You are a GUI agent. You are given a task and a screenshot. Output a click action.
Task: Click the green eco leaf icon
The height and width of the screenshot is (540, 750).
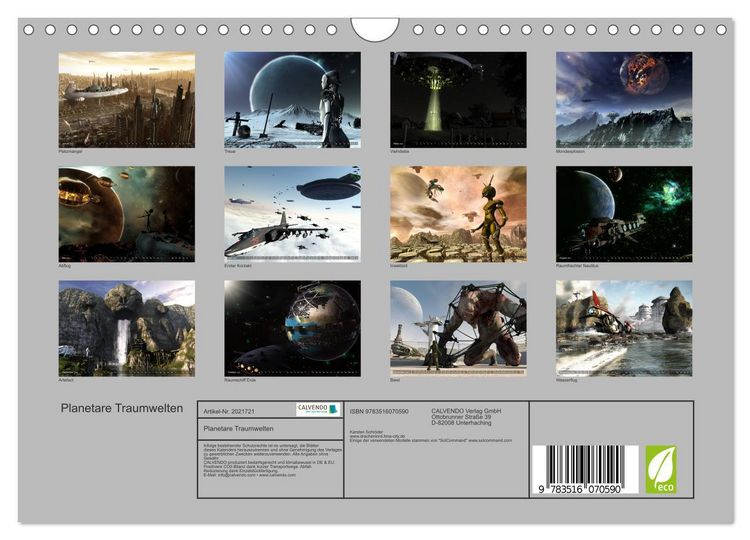click(661, 469)
